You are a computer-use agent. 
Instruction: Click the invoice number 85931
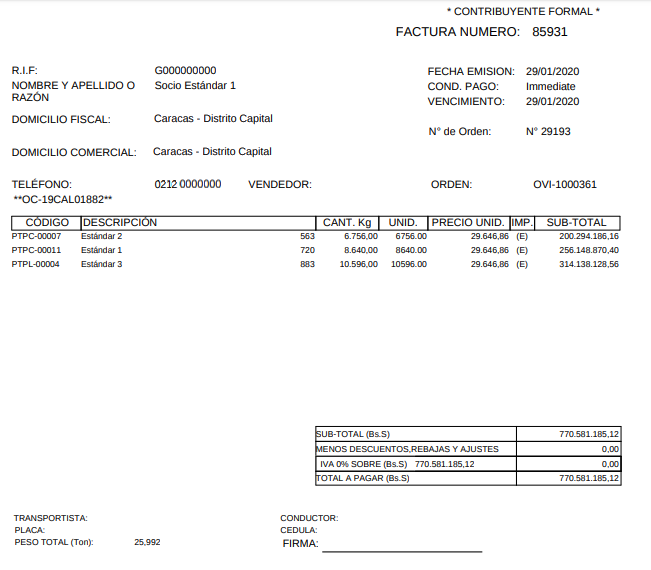pos(550,32)
